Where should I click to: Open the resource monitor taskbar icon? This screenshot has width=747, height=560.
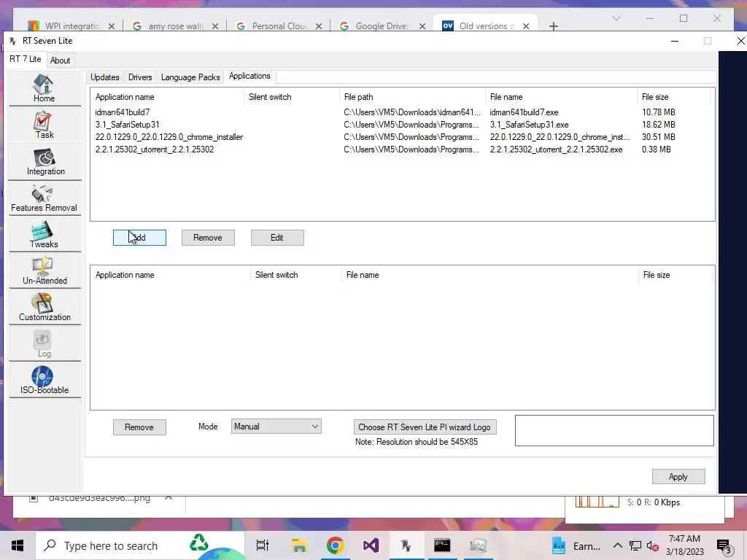click(x=478, y=545)
